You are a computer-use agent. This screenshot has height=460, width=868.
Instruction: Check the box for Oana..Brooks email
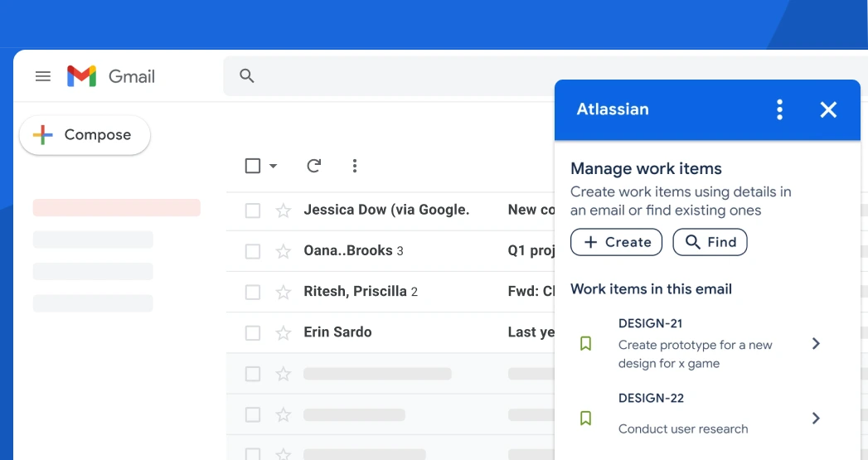pos(253,251)
